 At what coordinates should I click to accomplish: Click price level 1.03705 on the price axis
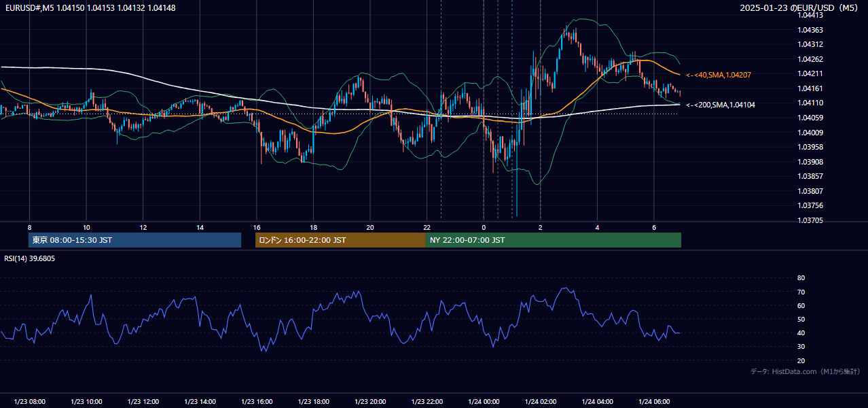(810, 220)
